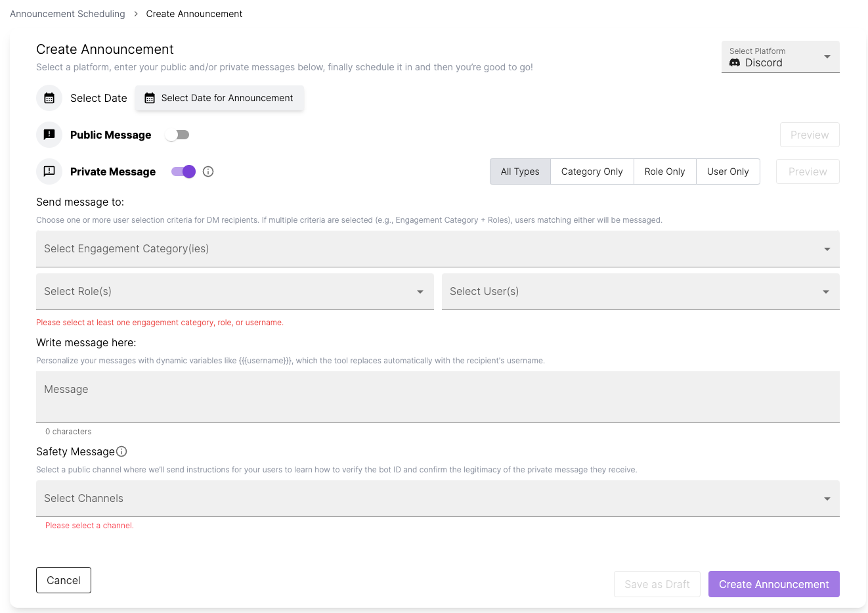Select the Role Only tab
The width and height of the screenshot is (868, 613).
coord(664,171)
